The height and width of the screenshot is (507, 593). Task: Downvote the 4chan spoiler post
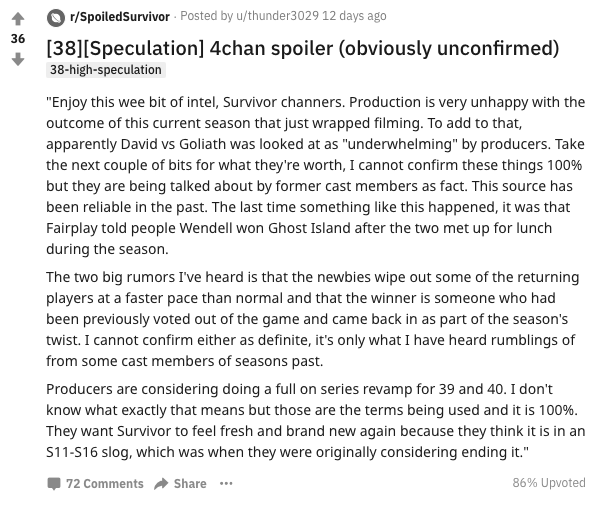pyautogui.click(x=18, y=59)
